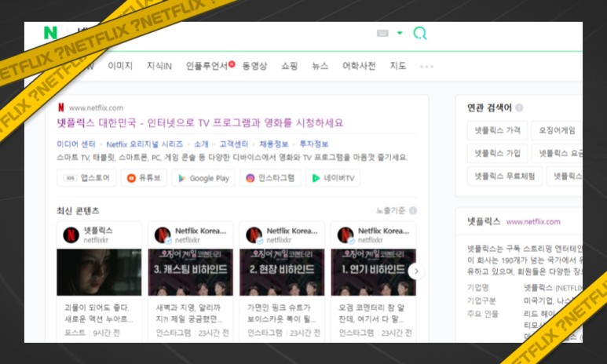The height and width of the screenshot is (364, 607).
Task: Switch to the 뉴스 tab
Action: coord(320,66)
